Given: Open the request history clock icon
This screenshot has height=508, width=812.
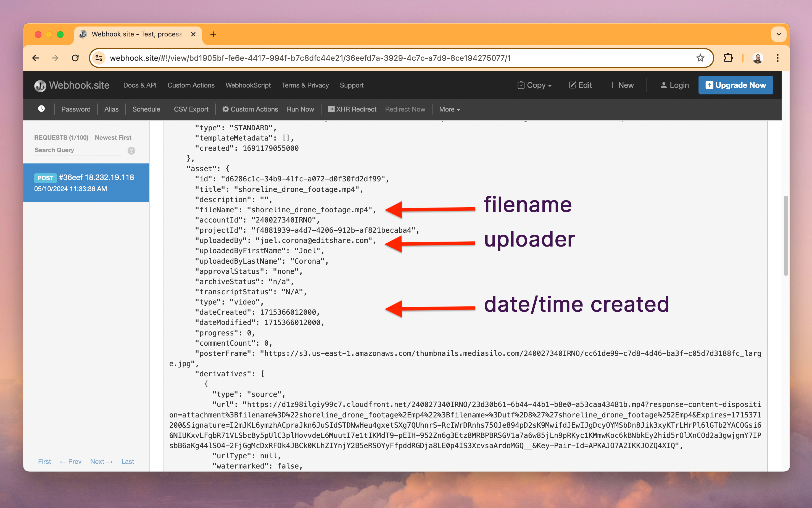Looking at the screenshot, I should 41,109.
